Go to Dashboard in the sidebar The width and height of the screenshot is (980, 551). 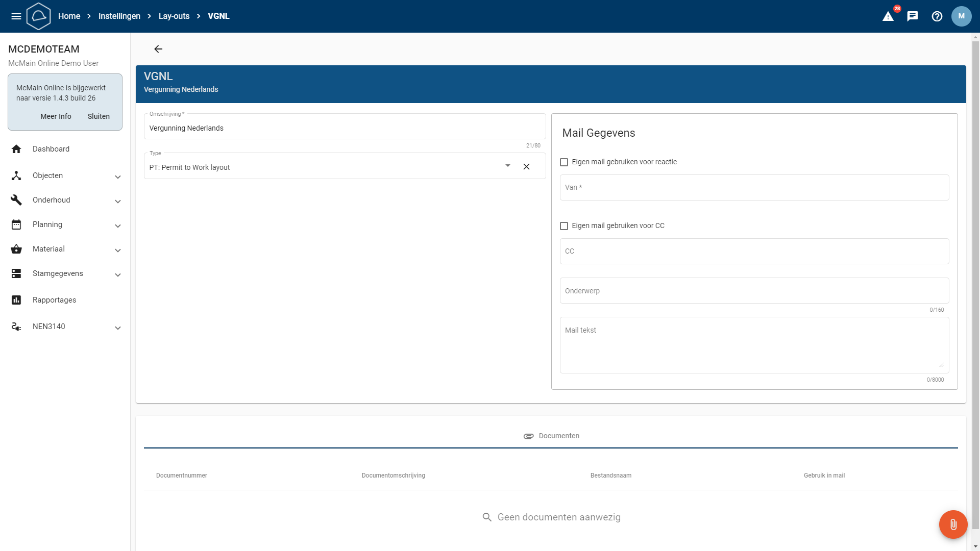point(51,149)
